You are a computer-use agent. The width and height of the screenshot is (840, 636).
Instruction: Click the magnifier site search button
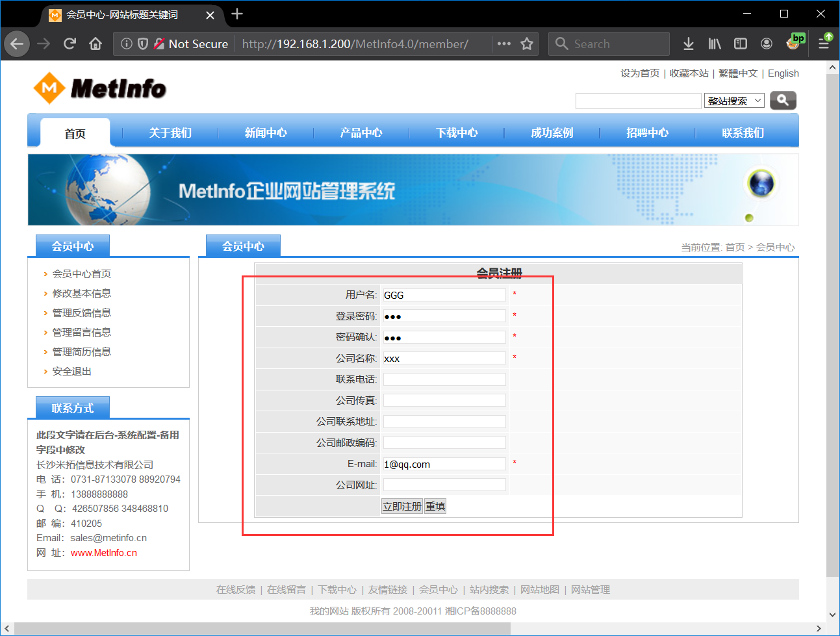(x=783, y=100)
